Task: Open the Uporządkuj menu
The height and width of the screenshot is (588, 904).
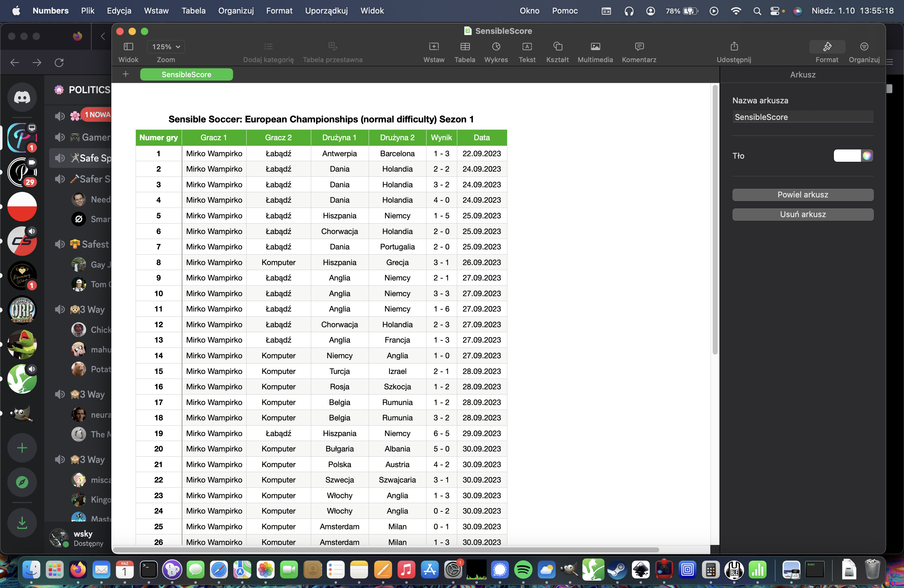Action: click(326, 11)
